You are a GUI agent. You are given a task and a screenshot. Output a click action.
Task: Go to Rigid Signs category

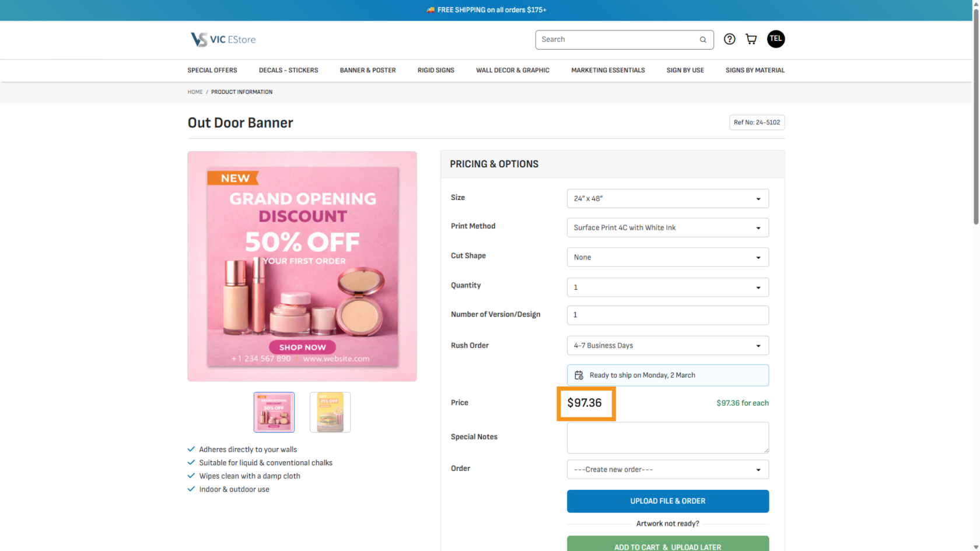(x=436, y=71)
